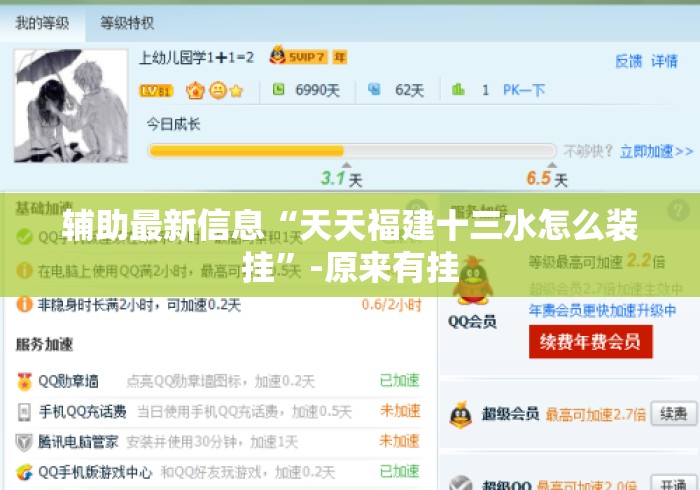Image resolution: width=700 pixels, height=490 pixels.
Task: Click the 超级会员 penguin icon
Action: click(461, 415)
